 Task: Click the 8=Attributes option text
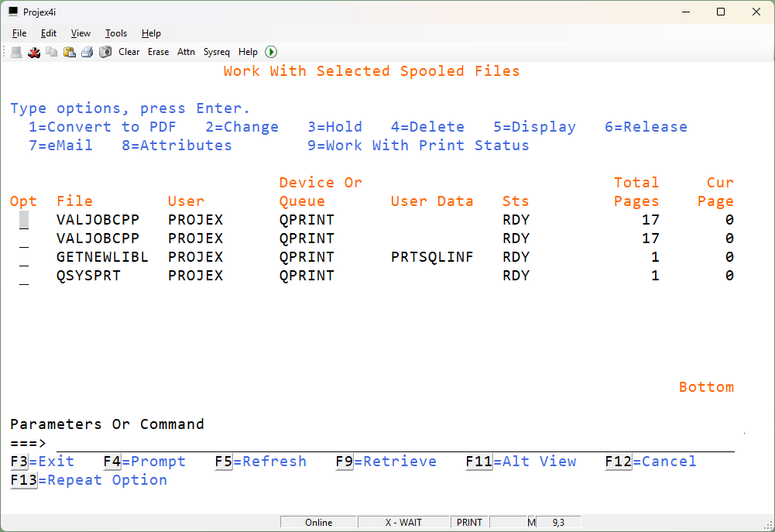[x=177, y=146]
